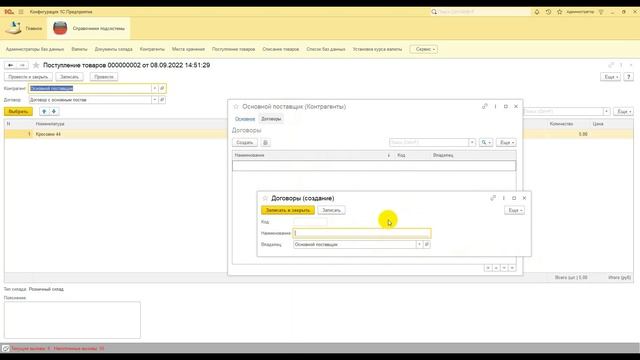Go forward with the right arrow navigation button
Screen dimensions: 640x360
(x=22, y=65)
